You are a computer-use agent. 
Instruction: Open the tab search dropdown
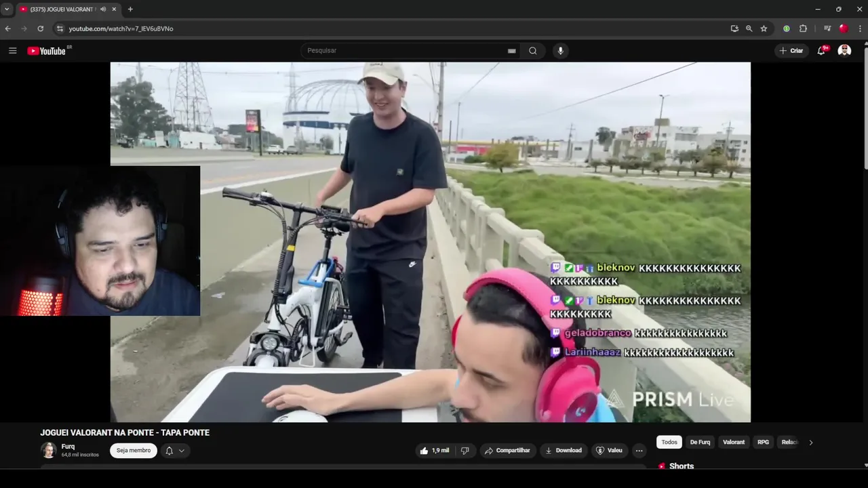7,9
